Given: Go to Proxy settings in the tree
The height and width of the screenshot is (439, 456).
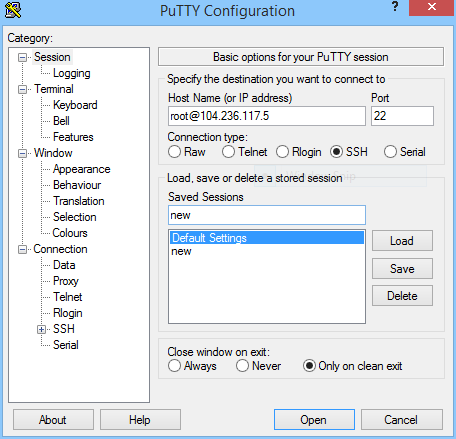Looking at the screenshot, I should point(66,281).
